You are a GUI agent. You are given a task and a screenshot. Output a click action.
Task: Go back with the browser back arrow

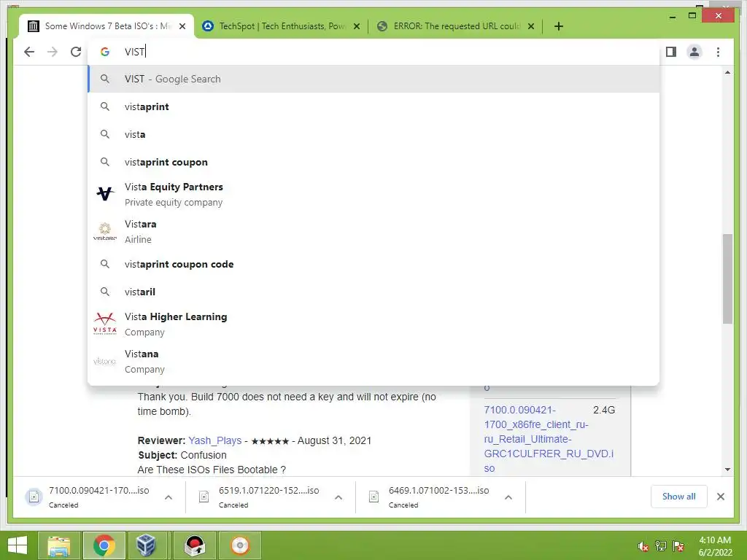29,52
